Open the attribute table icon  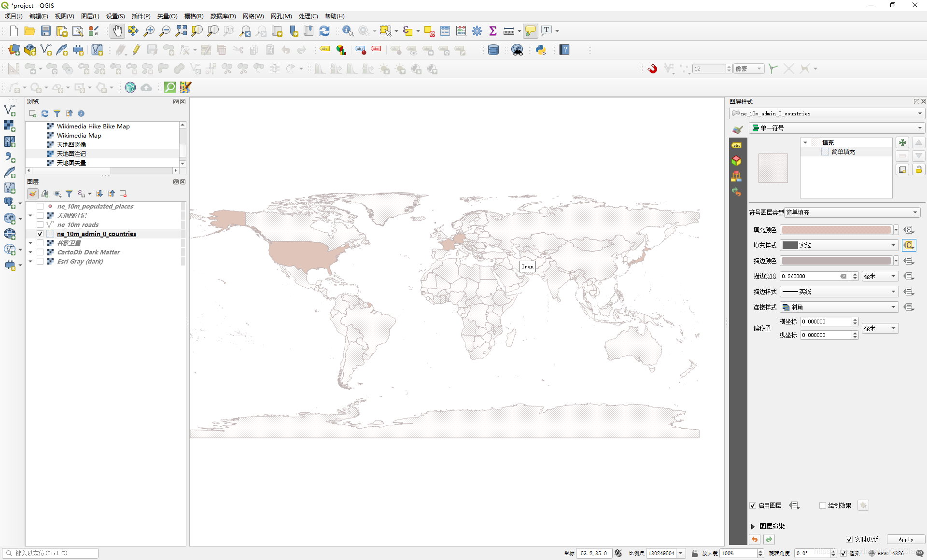point(445,31)
